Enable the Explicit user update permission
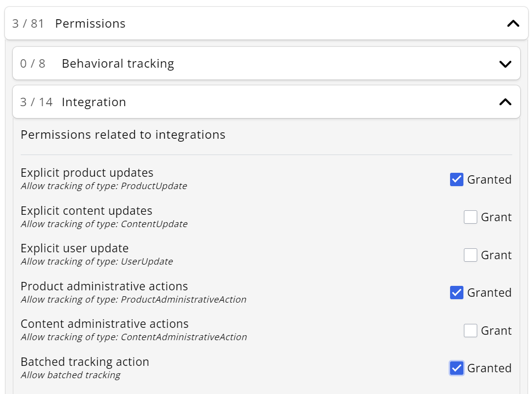The height and width of the screenshot is (394, 532). click(470, 255)
